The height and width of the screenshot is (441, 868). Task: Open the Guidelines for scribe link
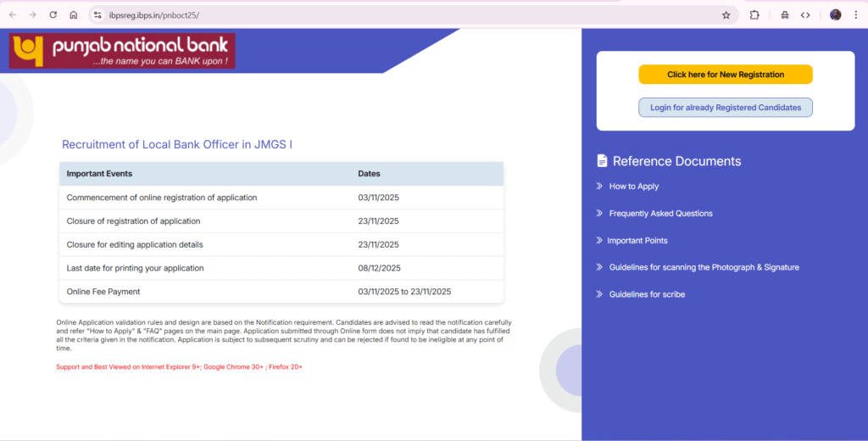click(647, 294)
